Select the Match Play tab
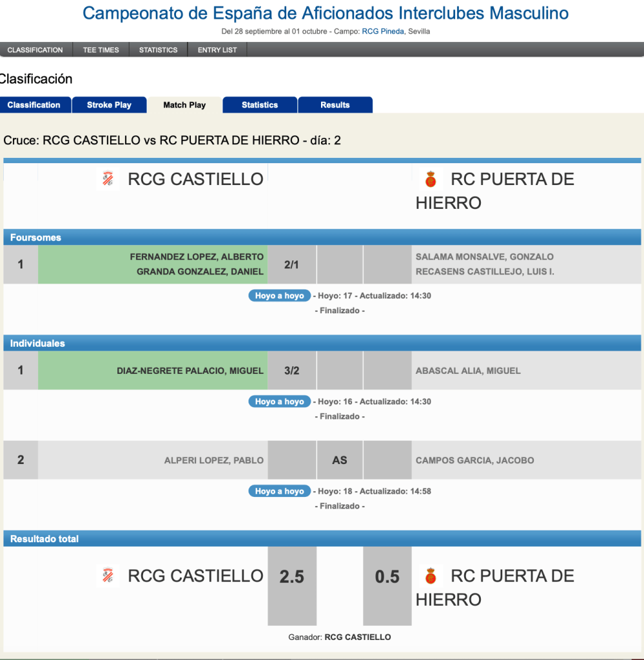Screen dimensions: 644x660 click(x=184, y=105)
